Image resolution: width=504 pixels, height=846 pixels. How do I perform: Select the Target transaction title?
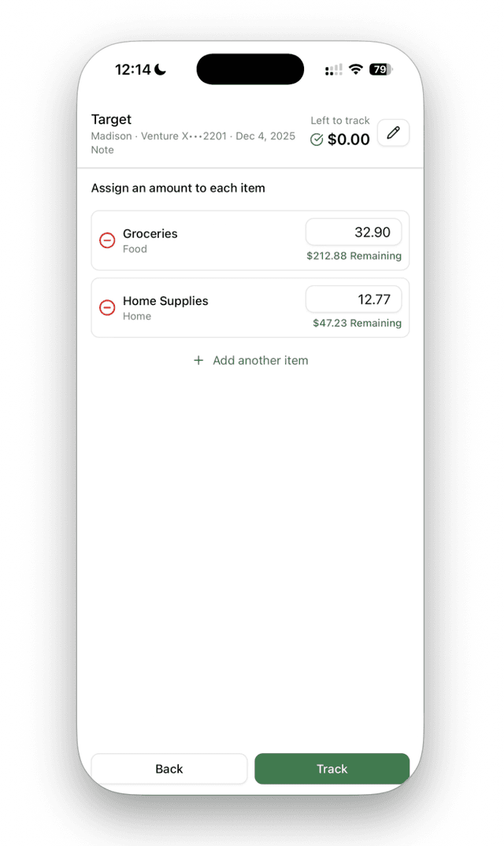pyautogui.click(x=110, y=119)
